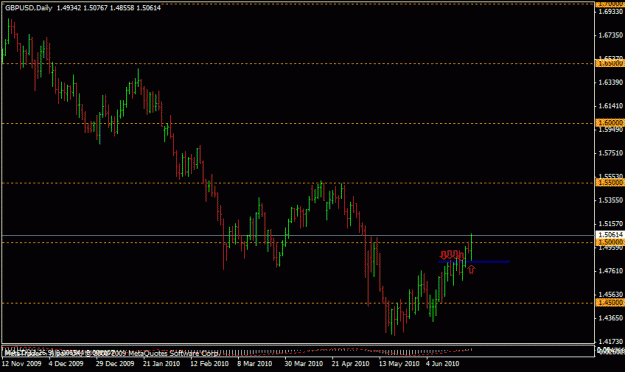Select the red up arrow below the latest candle
625x372 pixels.
click(x=471, y=270)
